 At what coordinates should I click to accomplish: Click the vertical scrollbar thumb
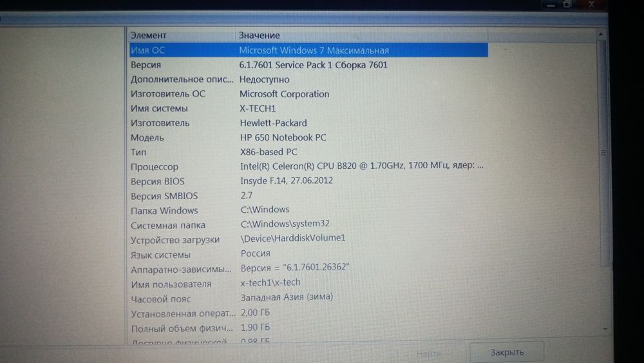603,152
